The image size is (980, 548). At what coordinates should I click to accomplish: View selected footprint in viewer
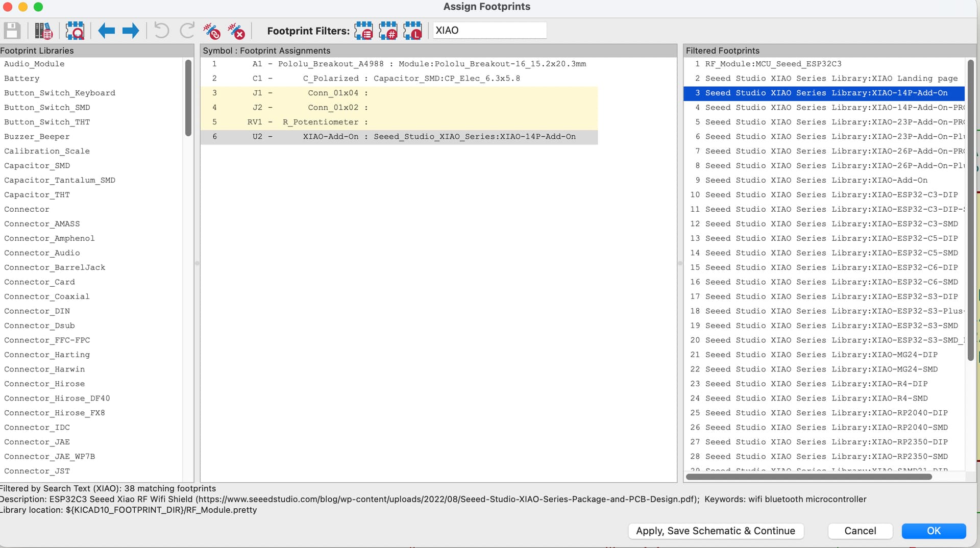pos(75,31)
